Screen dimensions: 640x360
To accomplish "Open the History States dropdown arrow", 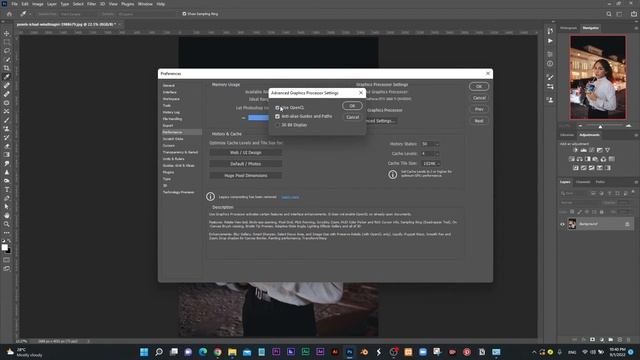I will point(437,144).
